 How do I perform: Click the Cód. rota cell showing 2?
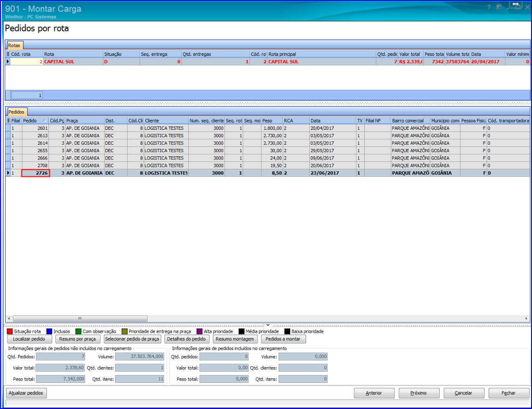[27, 62]
